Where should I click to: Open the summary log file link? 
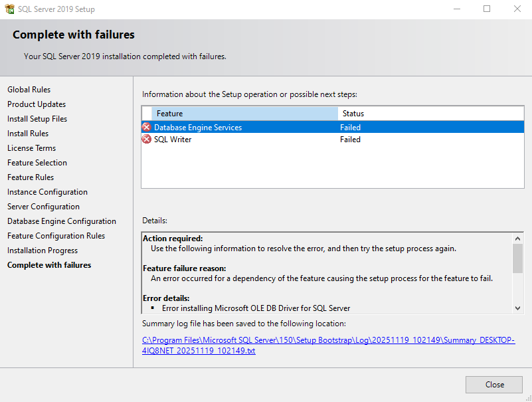pos(328,345)
